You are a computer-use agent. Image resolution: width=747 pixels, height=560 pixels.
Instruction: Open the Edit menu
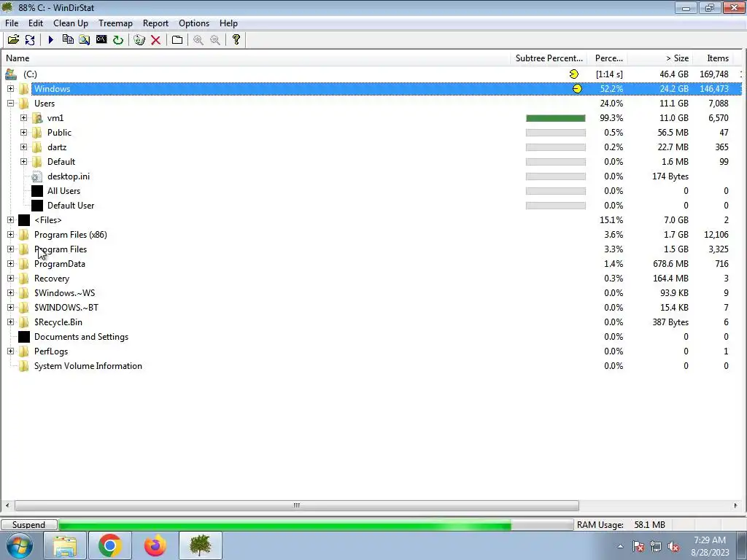(x=36, y=23)
